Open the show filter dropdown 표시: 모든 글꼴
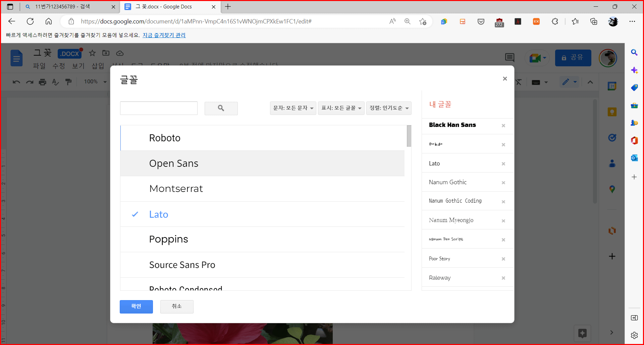The height and width of the screenshot is (345, 644). coord(341,108)
